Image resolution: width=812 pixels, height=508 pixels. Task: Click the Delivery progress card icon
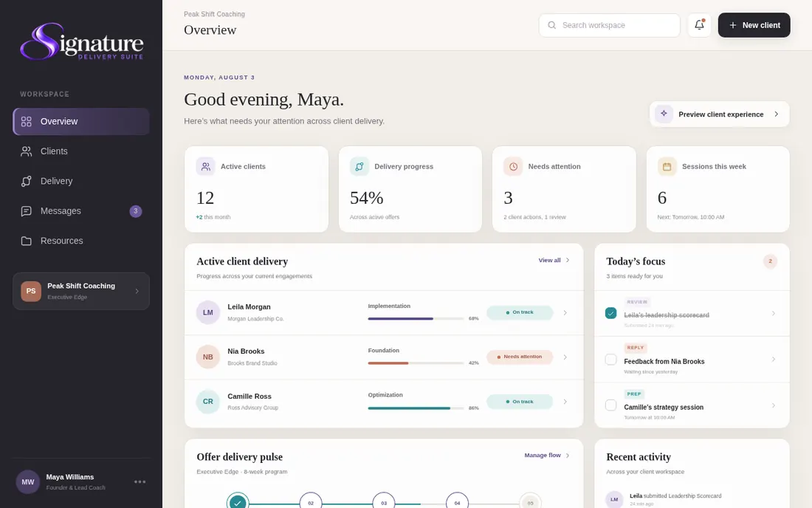tap(359, 167)
